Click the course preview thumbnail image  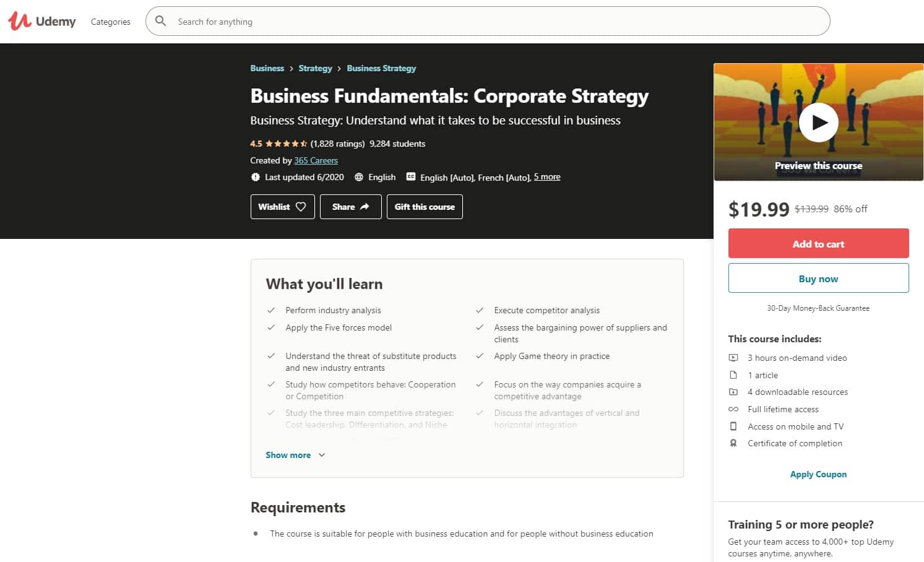click(x=818, y=122)
